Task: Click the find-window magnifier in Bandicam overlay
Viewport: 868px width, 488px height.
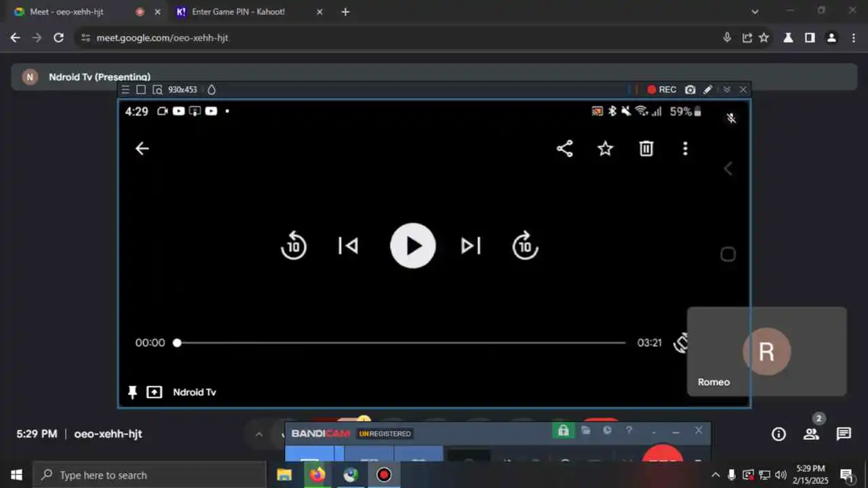Action: tap(157, 89)
